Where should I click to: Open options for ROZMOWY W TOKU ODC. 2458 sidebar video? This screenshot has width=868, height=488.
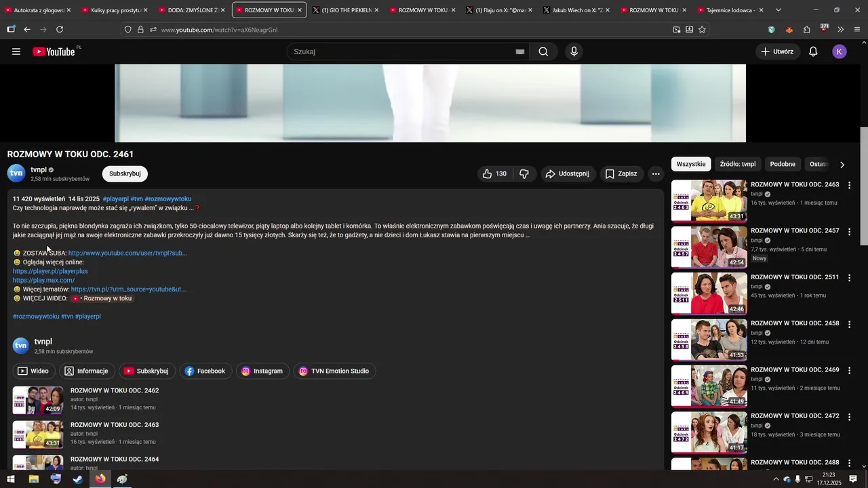[849, 324]
